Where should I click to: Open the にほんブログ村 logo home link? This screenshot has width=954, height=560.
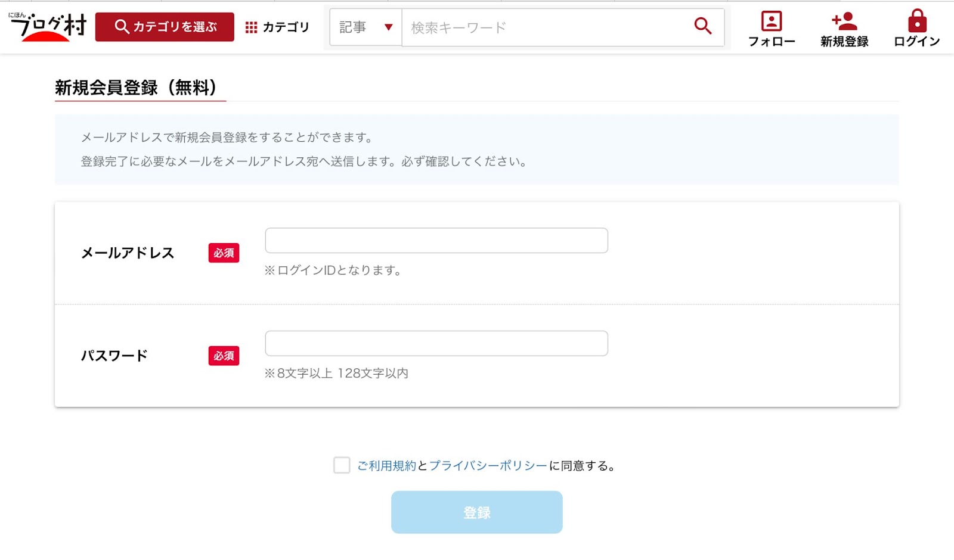(x=48, y=27)
